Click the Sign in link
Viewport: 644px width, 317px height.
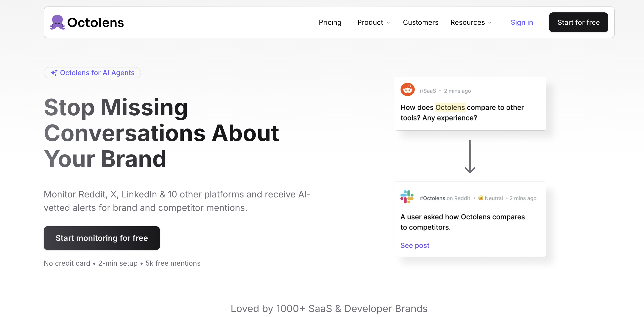click(522, 23)
